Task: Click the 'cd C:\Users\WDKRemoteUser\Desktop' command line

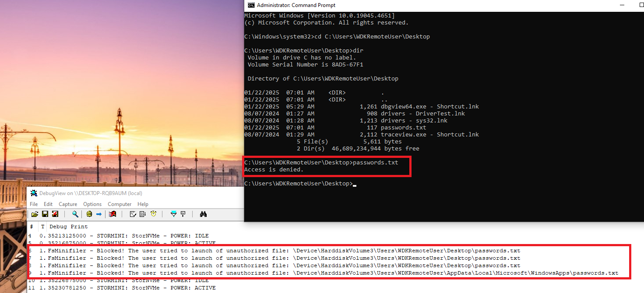Action: click(337, 37)
